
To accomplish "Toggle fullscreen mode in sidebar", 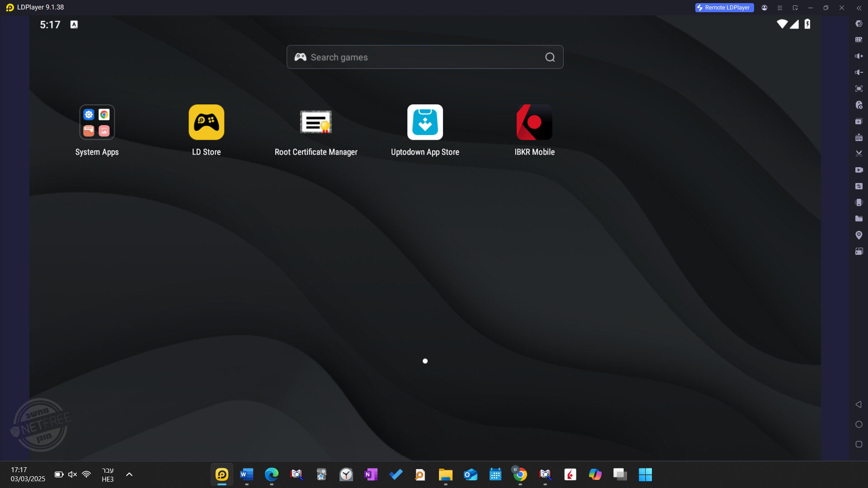I will [859, 89].
